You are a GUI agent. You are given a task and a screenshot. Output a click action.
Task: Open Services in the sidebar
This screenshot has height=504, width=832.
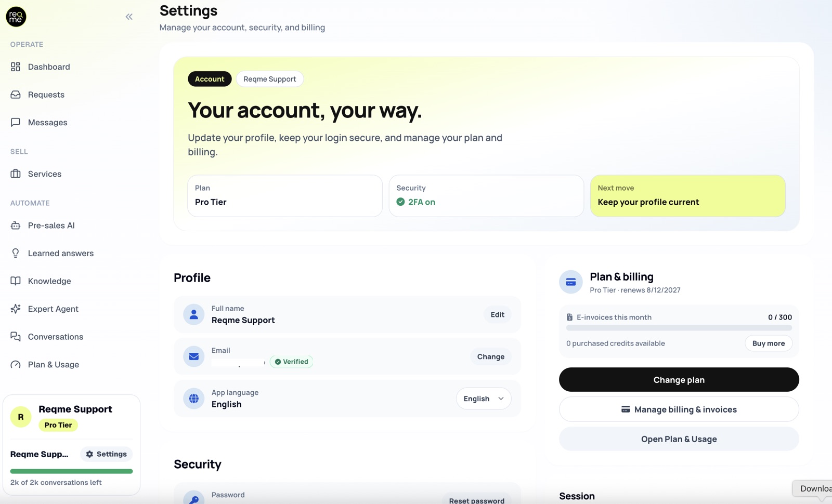pyautogui.click(x=45, y=174)
